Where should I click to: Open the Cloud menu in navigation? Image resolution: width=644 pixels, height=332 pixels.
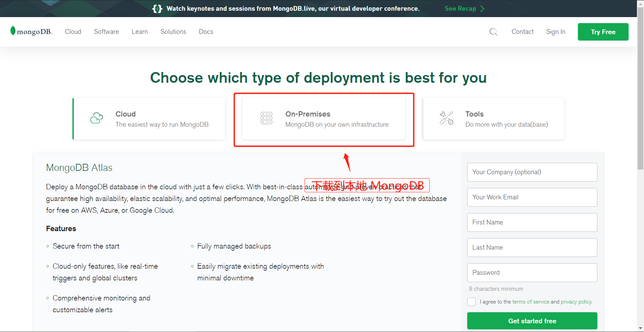(x=73, y=31)
